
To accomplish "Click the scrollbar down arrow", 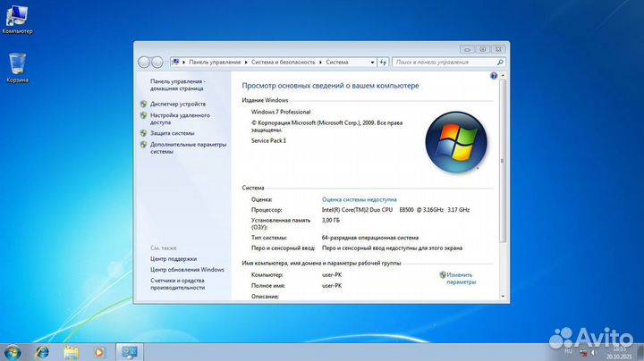I will point(503,296).
